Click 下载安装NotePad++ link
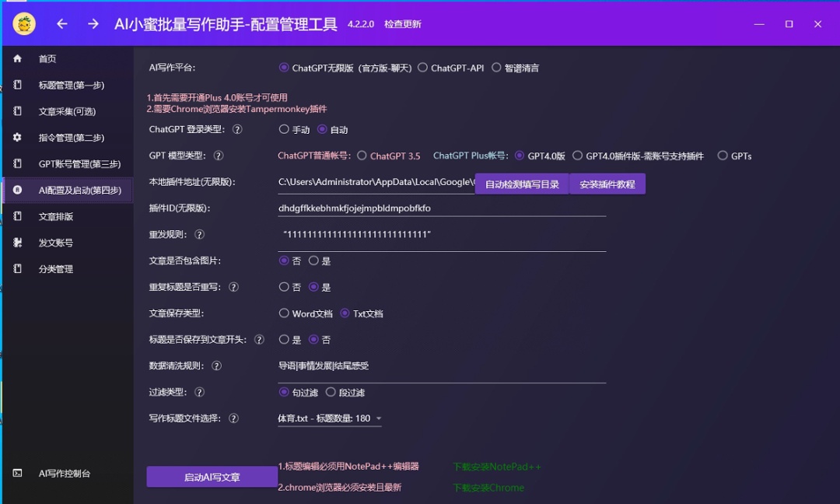 [496, 467]
